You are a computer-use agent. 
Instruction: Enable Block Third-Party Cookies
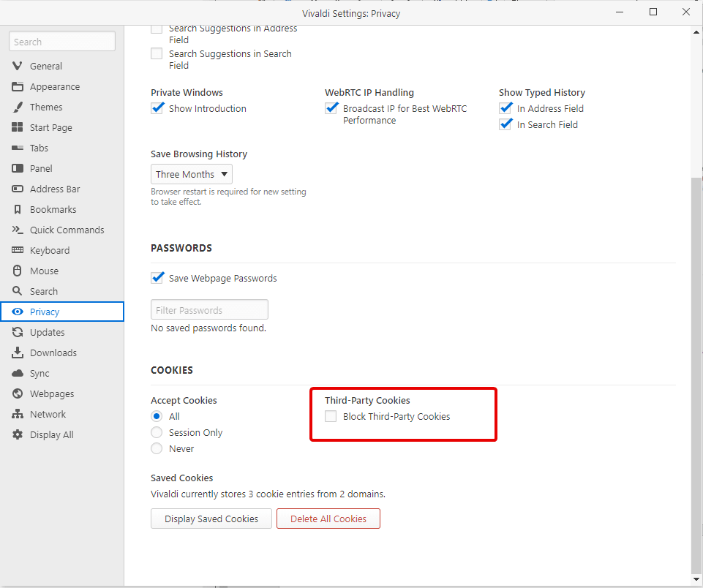[331, 416]
